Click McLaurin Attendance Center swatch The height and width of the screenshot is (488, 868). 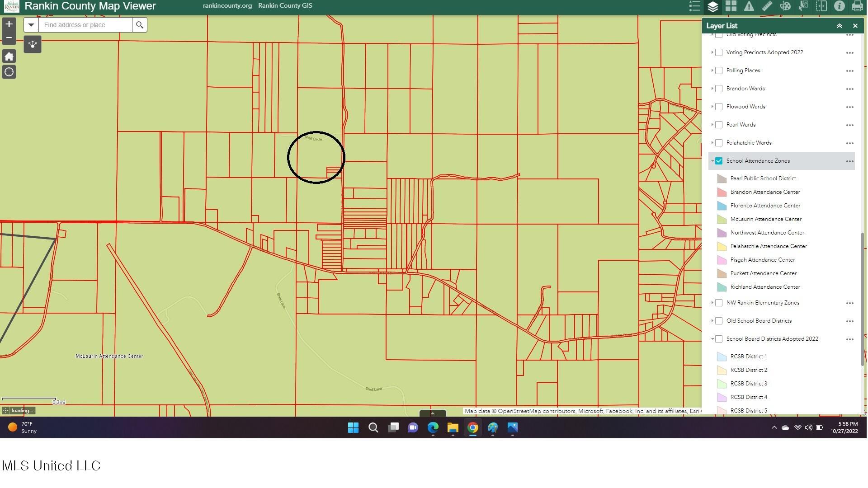coord(722,220)
